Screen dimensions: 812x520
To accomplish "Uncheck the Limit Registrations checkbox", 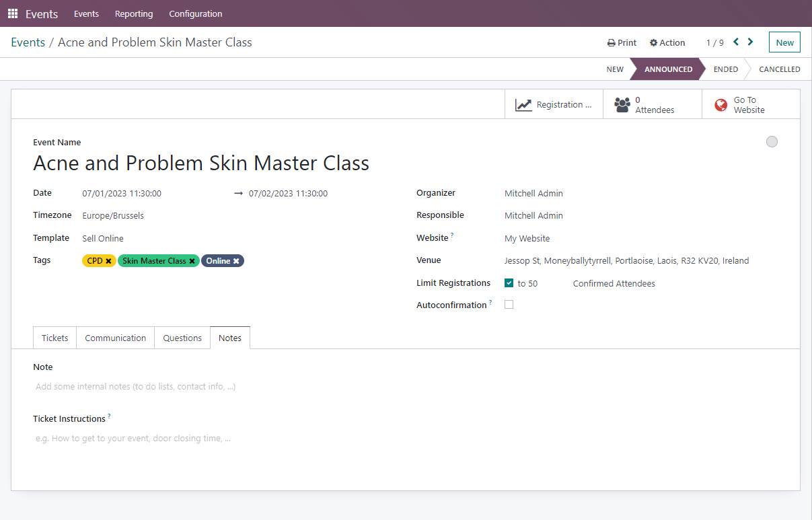I will tap(509, 283).
